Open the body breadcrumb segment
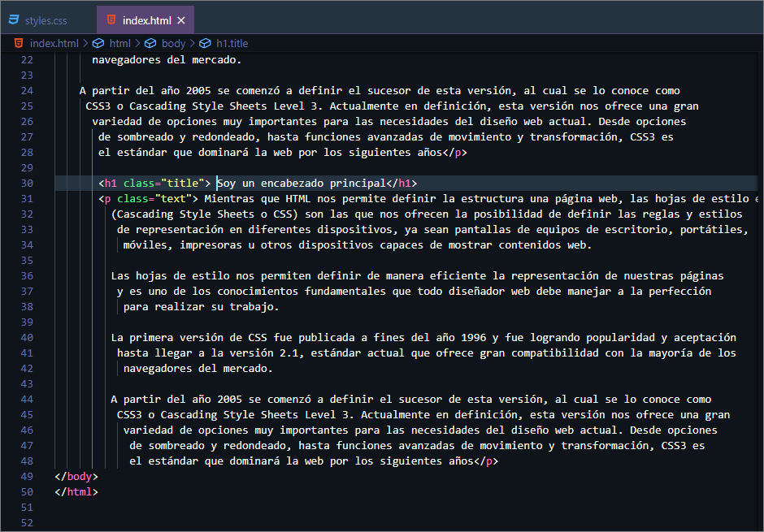Image resolution: width=764 pixels, height=532 pixels. coord(173,43)
